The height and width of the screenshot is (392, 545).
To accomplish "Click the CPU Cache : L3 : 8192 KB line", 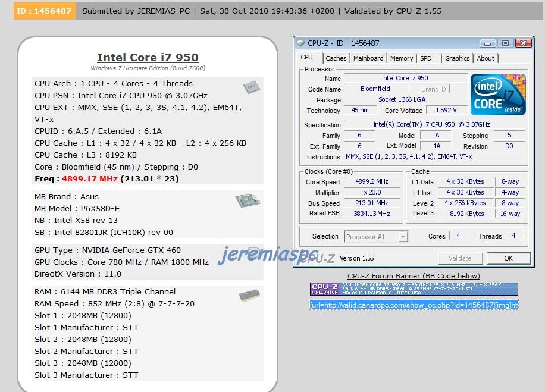I will (86, 155).
